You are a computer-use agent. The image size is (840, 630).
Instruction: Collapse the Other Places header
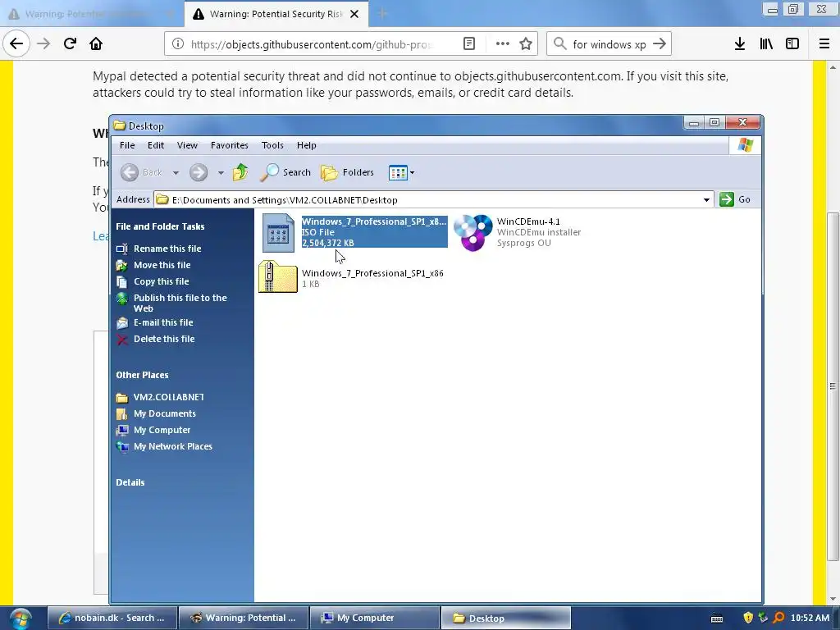tap(142, 375)
